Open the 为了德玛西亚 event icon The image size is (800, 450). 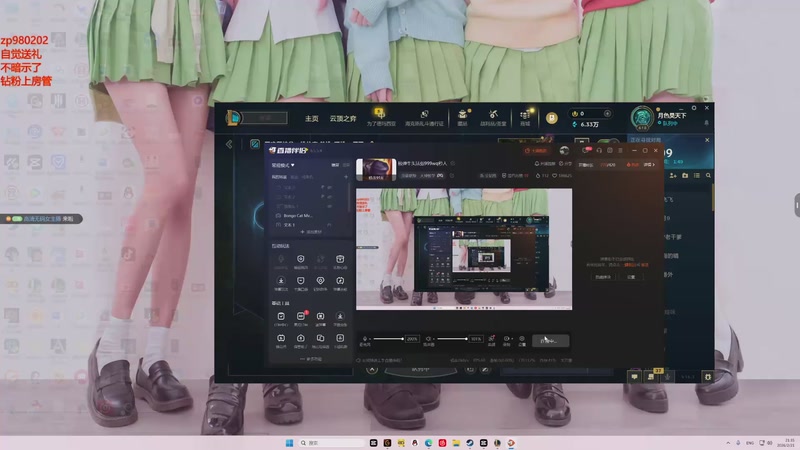pyautogui.click(x=381, y=117)
